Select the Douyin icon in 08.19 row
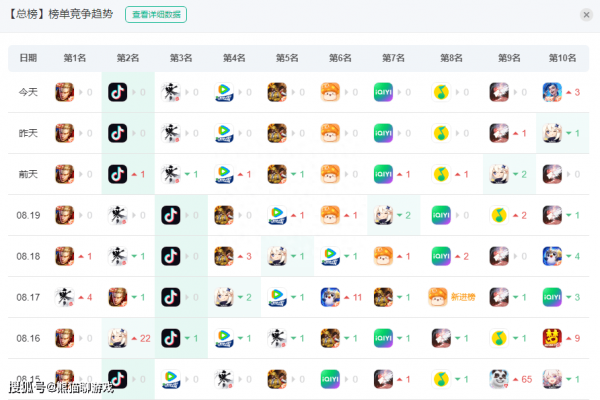 [171, 215]
